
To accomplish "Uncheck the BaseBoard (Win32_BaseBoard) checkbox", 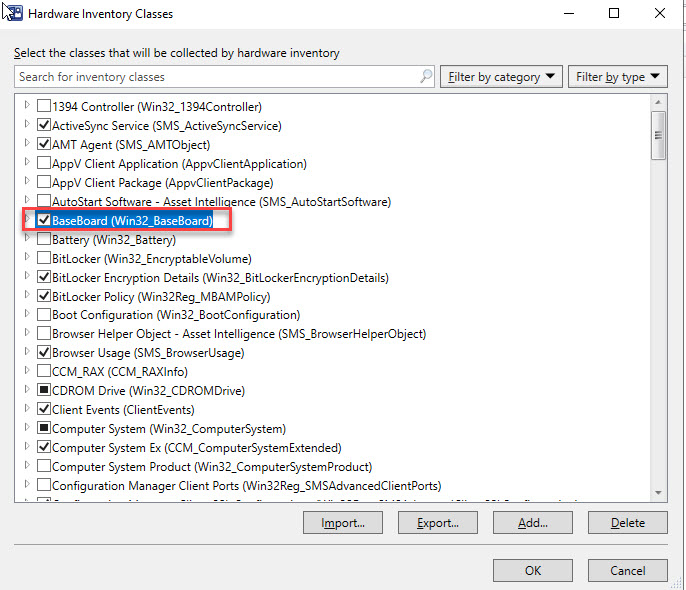I will click(x=44, y=220).
